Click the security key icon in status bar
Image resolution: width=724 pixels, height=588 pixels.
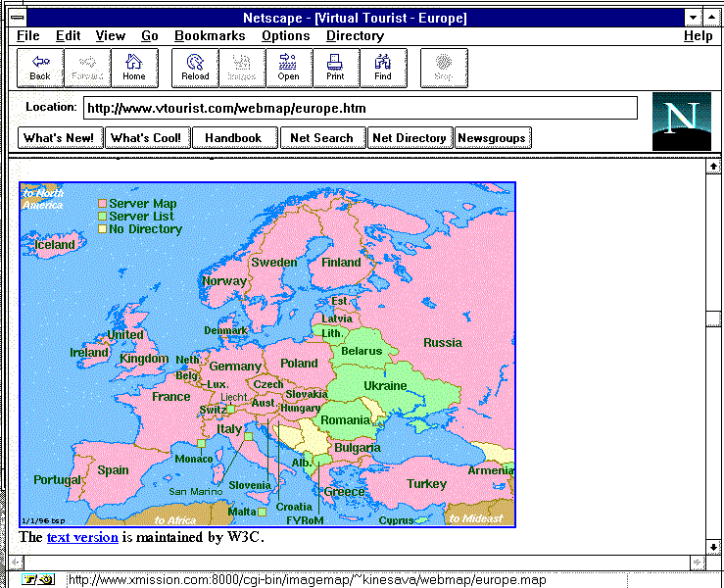(38, 579)
